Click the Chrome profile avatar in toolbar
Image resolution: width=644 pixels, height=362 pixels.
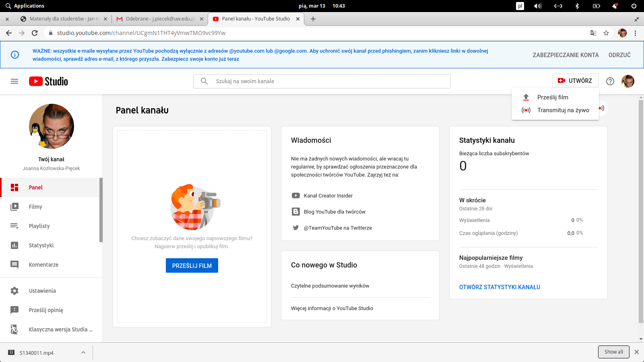pos(622,33)
